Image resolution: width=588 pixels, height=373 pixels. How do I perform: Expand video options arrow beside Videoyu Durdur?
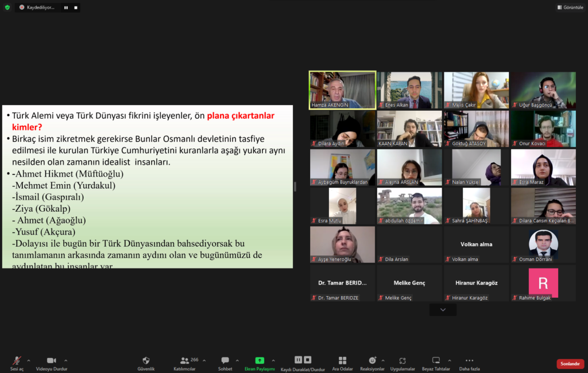65,360
